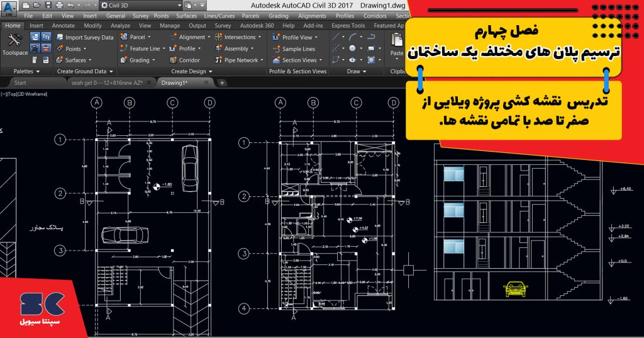Click the New drawing icon

(26, 5)
